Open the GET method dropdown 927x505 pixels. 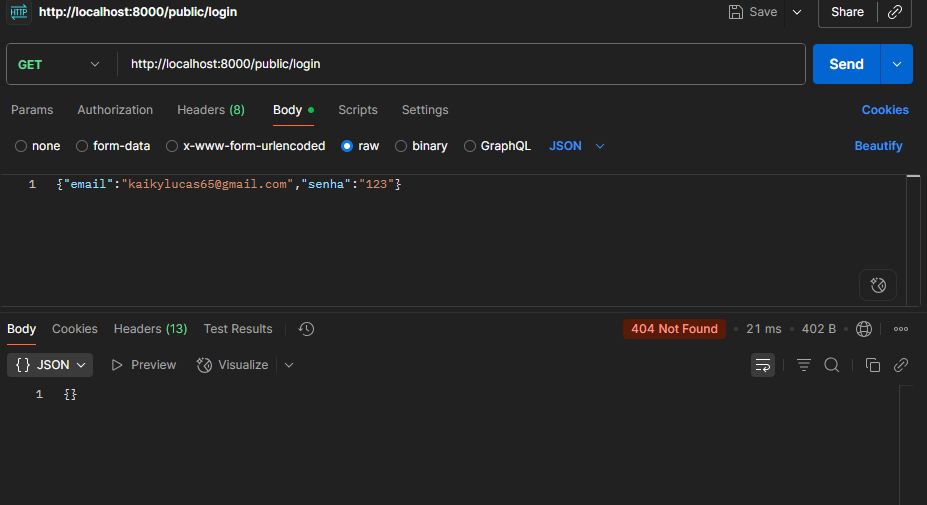click(x=58, y=64)
